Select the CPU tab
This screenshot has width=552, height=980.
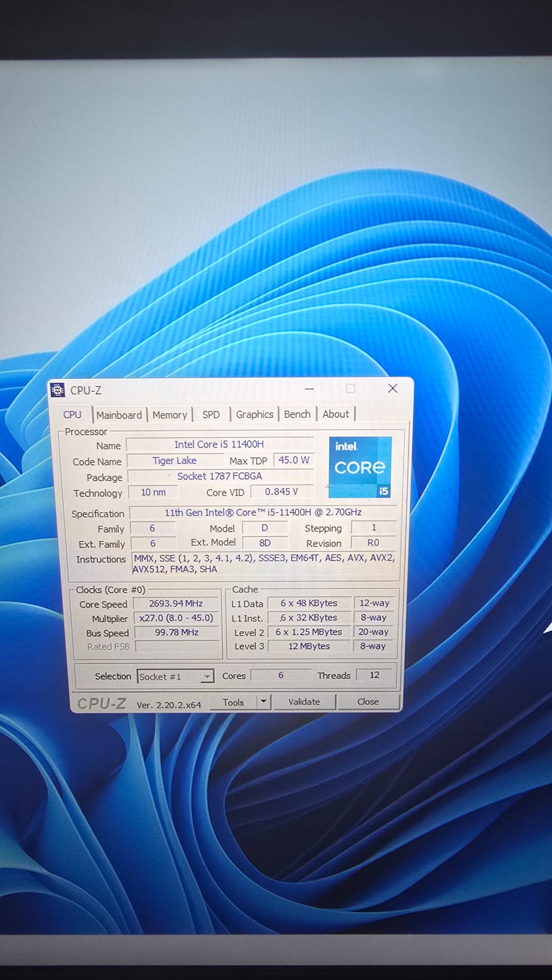tap(72, 414)
